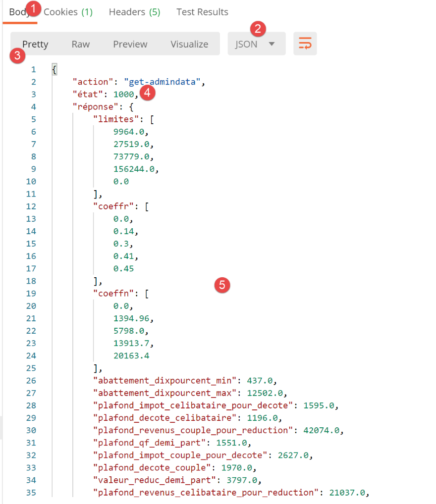Screen dimensions: 436x504
Task: Click the "abattement_dixpourcent_min" key
Action: pos(162,380)
